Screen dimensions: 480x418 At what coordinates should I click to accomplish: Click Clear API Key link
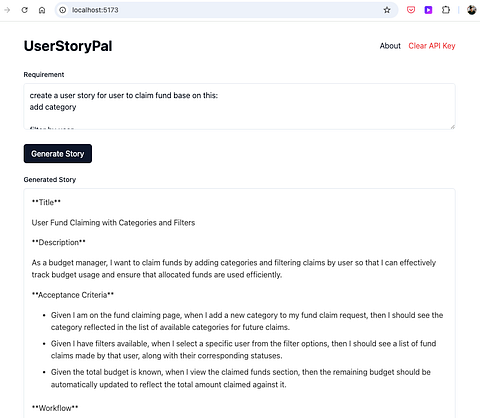point(432,46)
